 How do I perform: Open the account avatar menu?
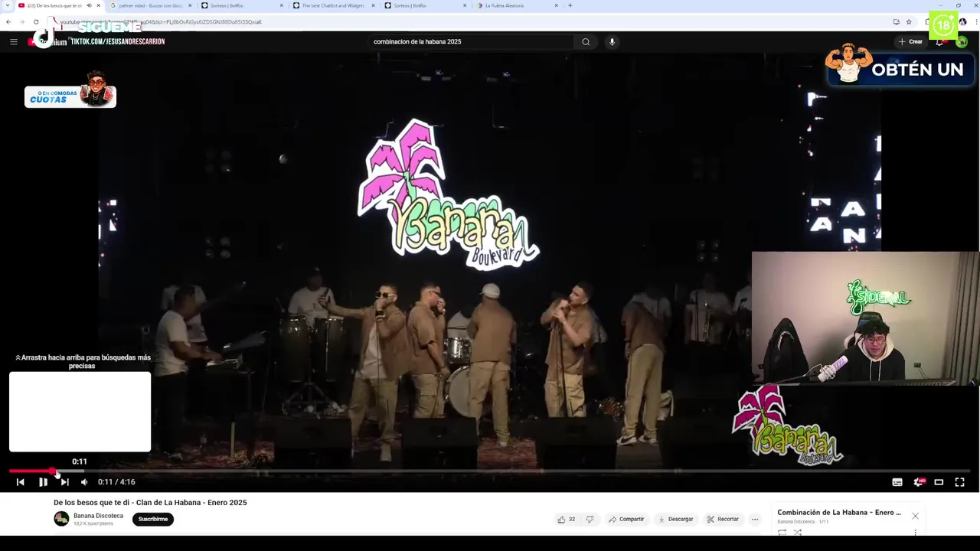tap(962, 42)
